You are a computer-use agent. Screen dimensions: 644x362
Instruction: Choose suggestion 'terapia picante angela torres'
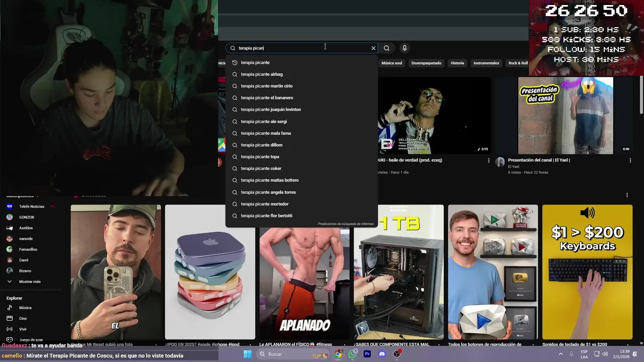pyautogui.click(x=301, y=192)
